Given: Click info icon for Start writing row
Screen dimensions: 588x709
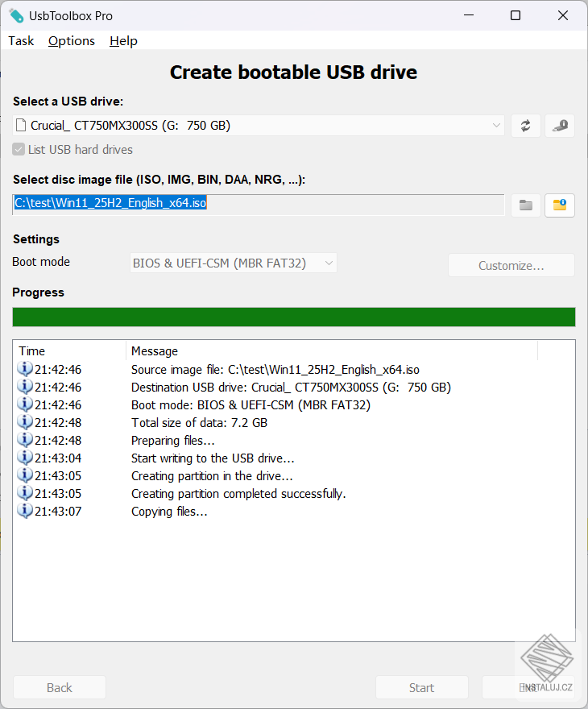Looking at the screenshot, I should point(25,458).
